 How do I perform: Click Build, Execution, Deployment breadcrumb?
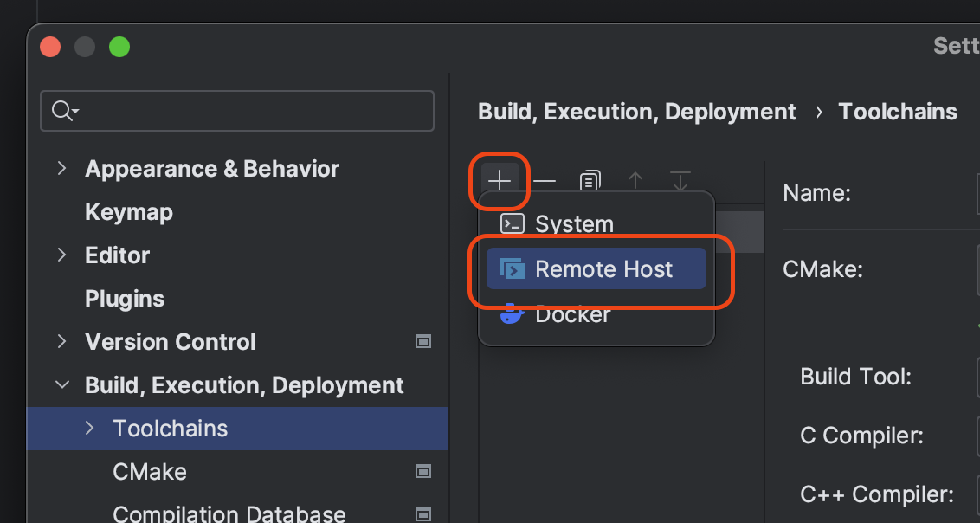point(637,112)
